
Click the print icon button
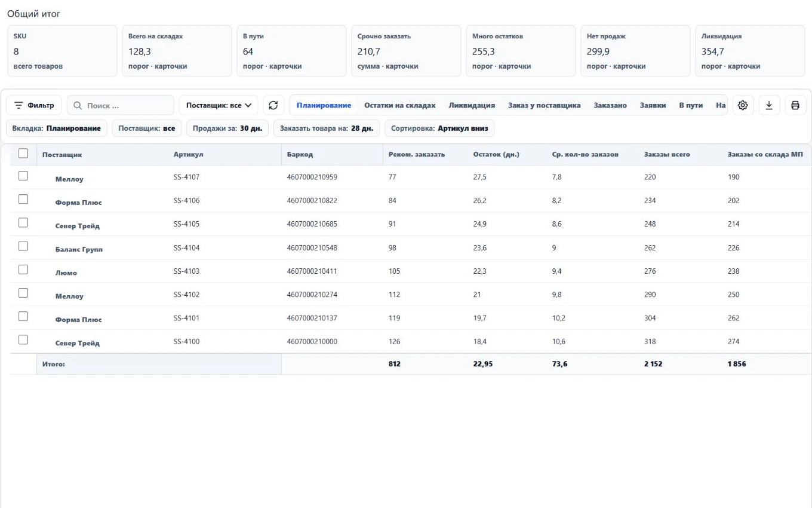tap(795, 105)
